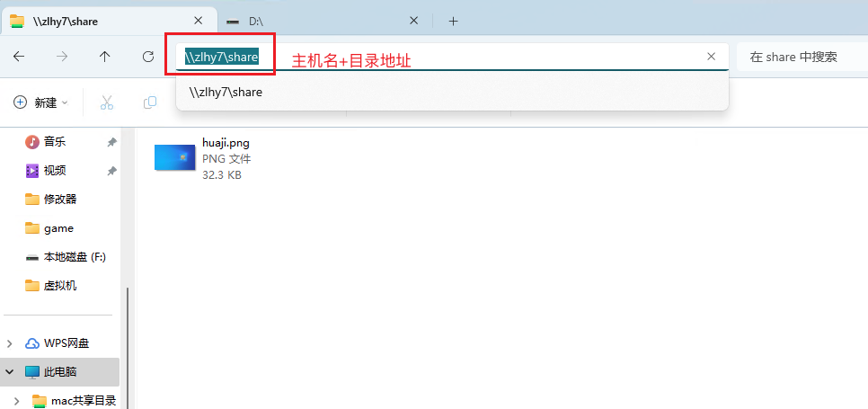Expand the WPS网盘 tree node
Viewport: 868px width, 409px height.
click(x=10, y=343)
